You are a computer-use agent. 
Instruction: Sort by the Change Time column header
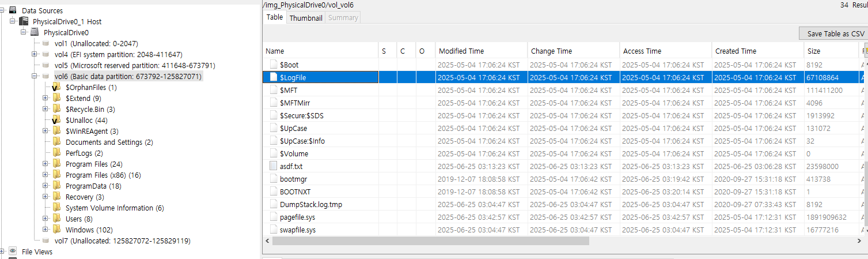[x=574, y=51]
